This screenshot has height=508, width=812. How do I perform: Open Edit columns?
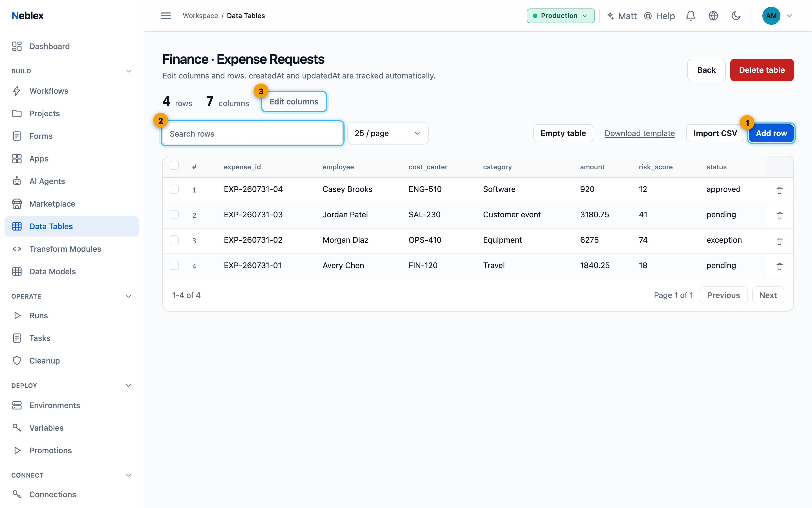coord(294,102)
